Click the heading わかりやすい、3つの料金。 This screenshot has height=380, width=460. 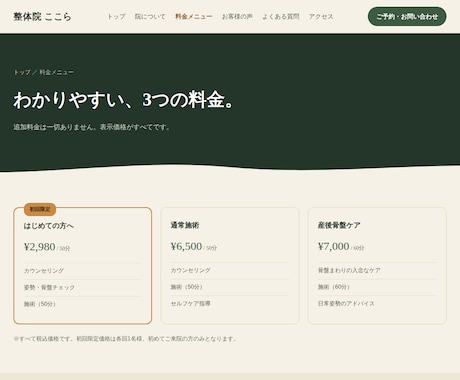click(123, 100)
